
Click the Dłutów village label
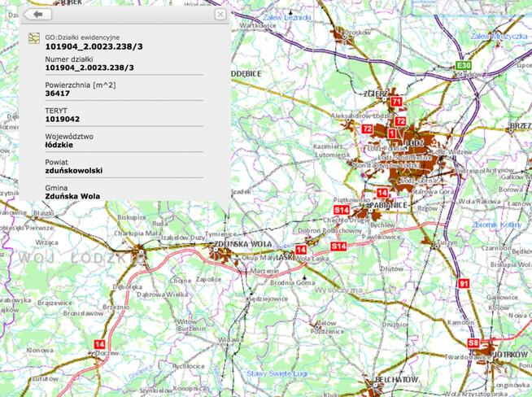pyautogui.click(x=391, y=268)
